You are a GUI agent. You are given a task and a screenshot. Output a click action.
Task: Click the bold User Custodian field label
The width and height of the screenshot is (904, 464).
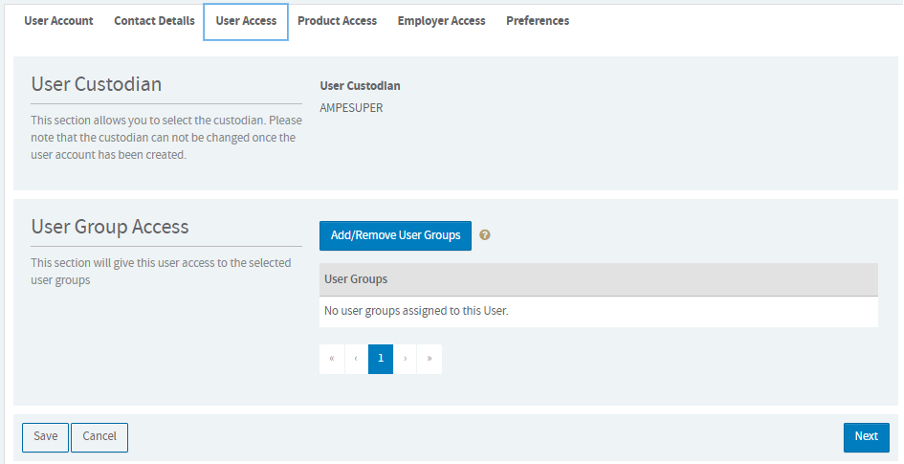360,86
